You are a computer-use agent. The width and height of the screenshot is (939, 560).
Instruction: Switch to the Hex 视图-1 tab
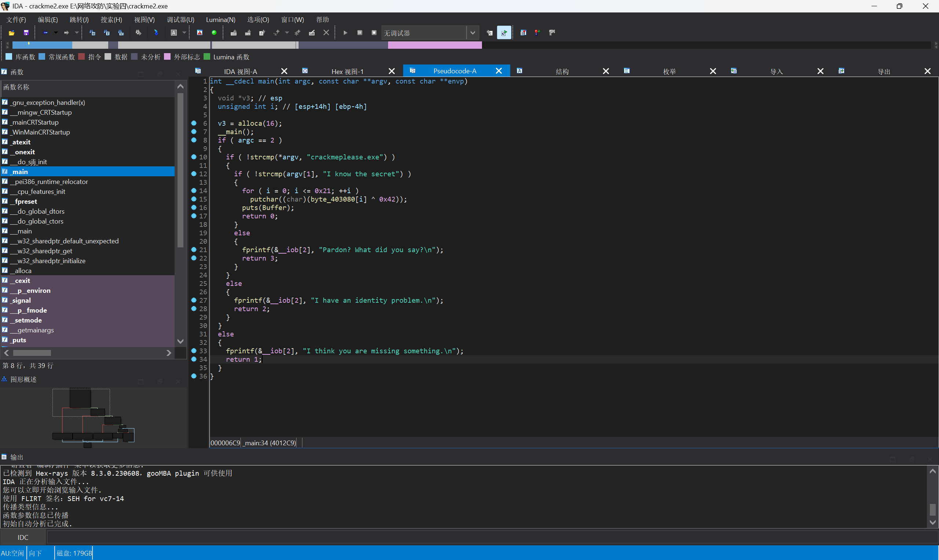pyautogui.click(x=347, y=71)
